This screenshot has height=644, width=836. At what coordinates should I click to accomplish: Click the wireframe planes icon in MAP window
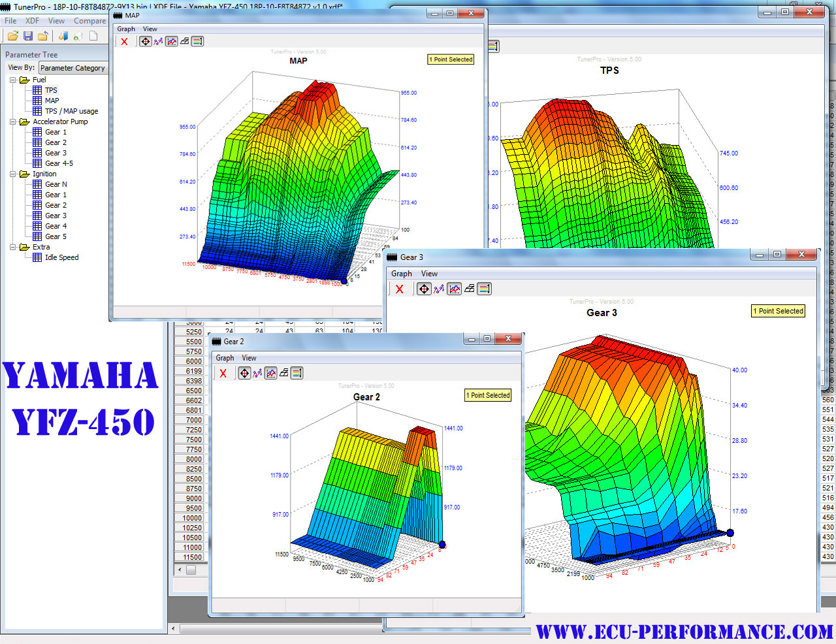coord(185,41)
